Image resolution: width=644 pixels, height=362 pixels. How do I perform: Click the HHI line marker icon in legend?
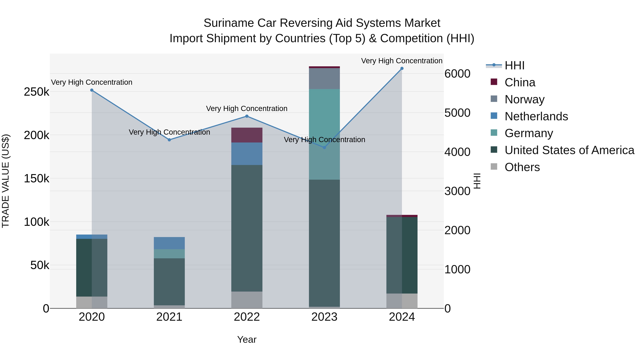point(494,65)
